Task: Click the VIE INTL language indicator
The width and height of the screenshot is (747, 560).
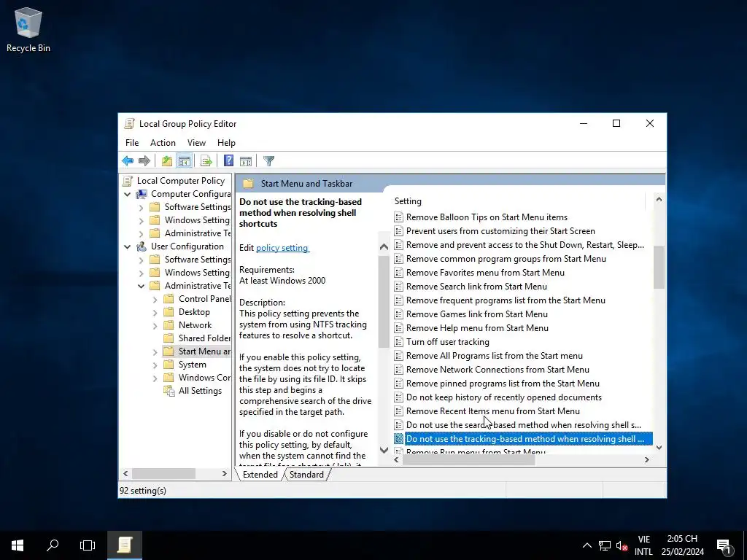Action: (x=643, y=545)
